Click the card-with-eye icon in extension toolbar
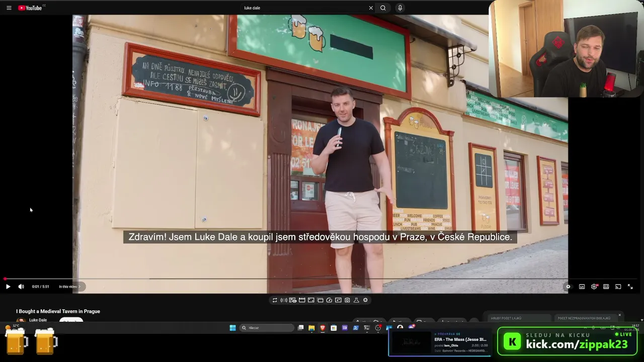The height and width of the screenshot is (362, 644). pyautogui.click(x=293, y=300)
